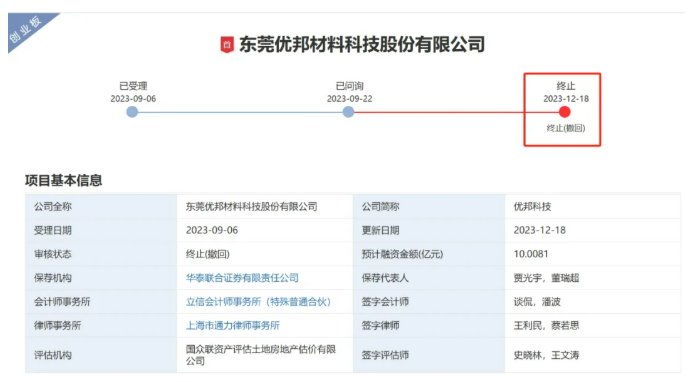
Task: Open 华泰联合证券有限责任公司 sponsor link
Action: click(x=242, y=278)
